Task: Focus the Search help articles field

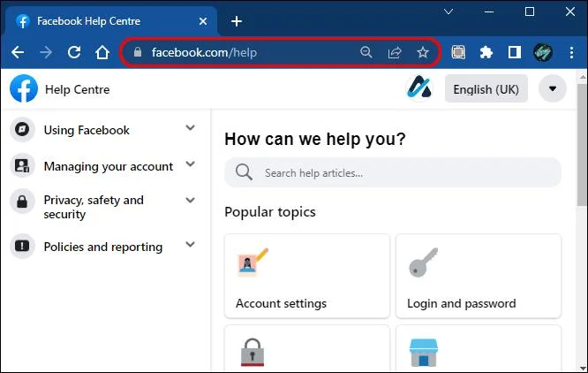Action: tap(393, 172)
